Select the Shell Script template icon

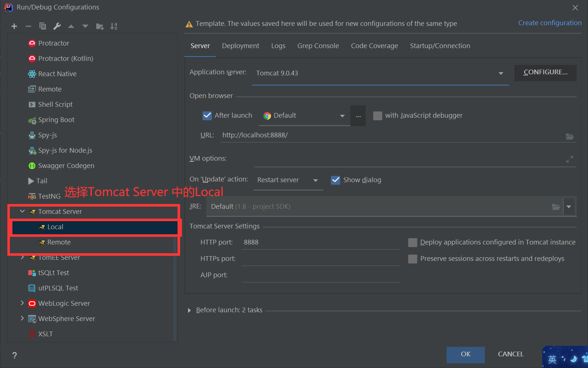(x=32, y=105)
